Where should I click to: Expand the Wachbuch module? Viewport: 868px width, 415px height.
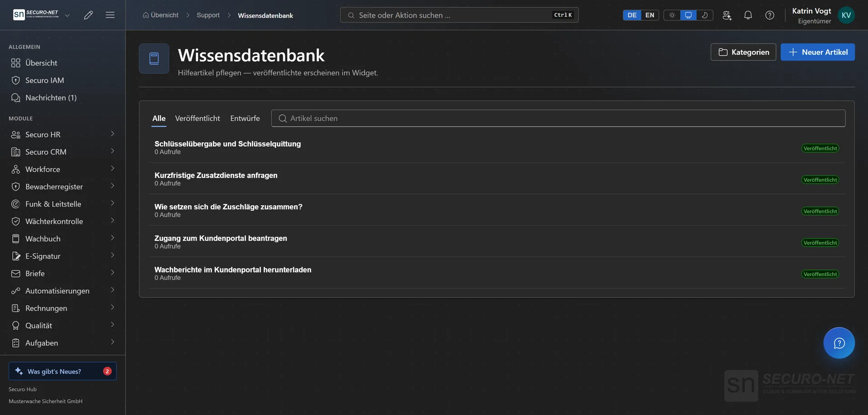pos(63,239)
